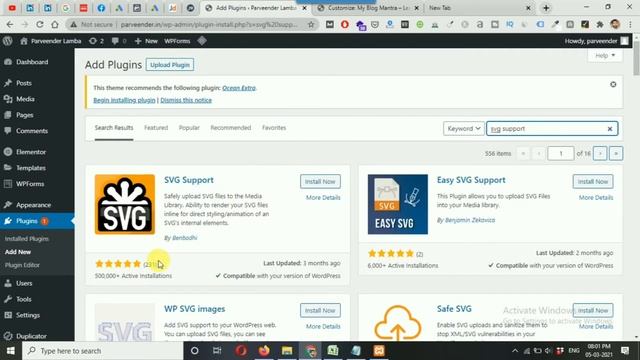Open browser Extensions puzzle icon
Viewport: 640px width, 360px height.
point(600,24)
